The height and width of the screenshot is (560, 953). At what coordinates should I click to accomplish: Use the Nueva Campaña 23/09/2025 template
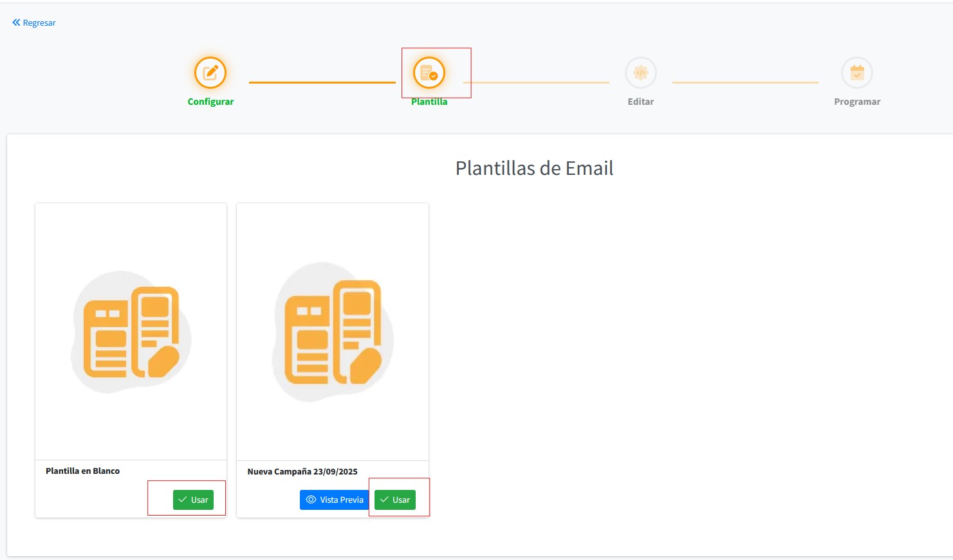[x=395, y=500]
